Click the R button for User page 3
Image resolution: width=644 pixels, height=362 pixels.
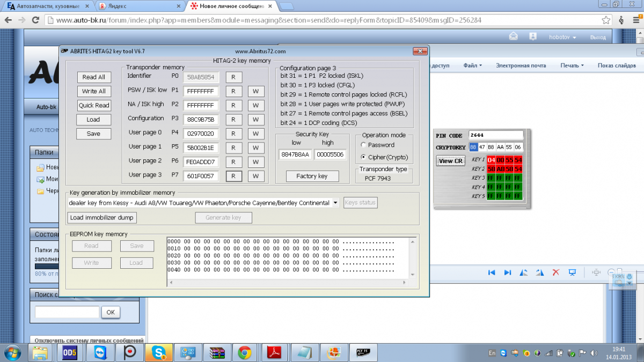click(x=233, y=176)
